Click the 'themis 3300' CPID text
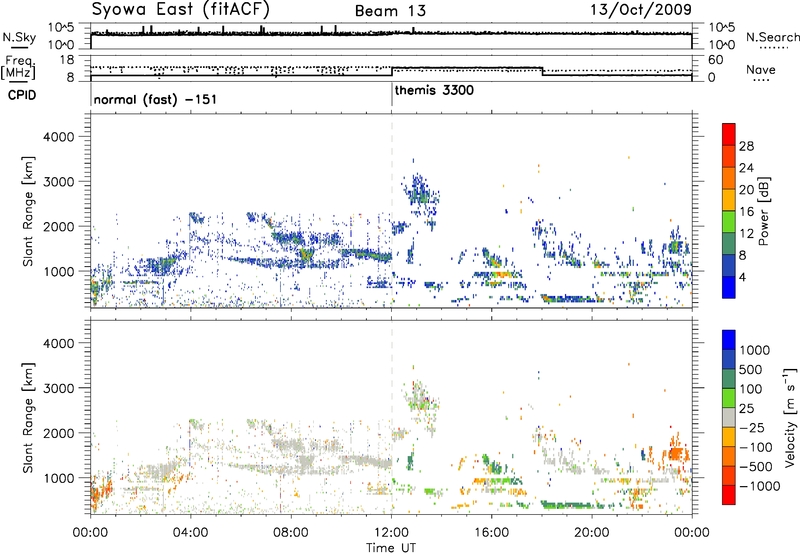The width and height of the screenshot is (800, 554). point(434,90)
